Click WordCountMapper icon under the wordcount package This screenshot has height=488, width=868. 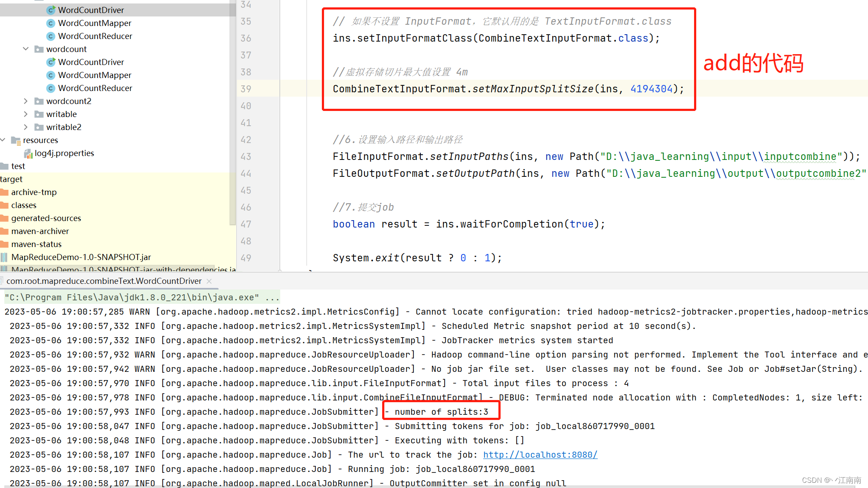click(51, 75)
